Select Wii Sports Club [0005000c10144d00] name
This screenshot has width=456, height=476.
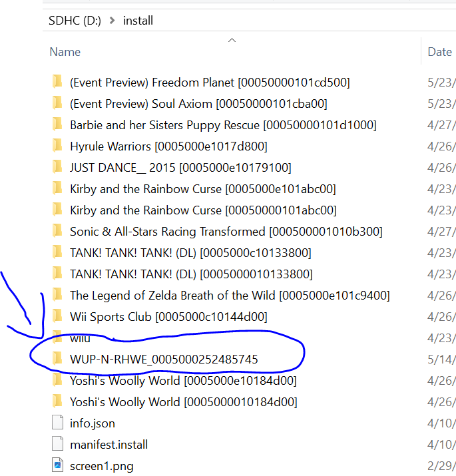click(x=168, y=317)
